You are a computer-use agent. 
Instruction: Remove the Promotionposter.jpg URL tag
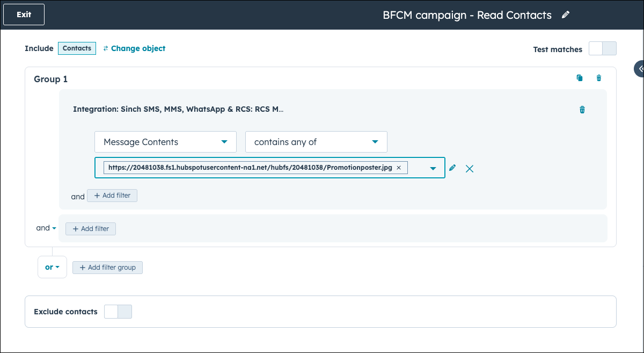(399, 168)
